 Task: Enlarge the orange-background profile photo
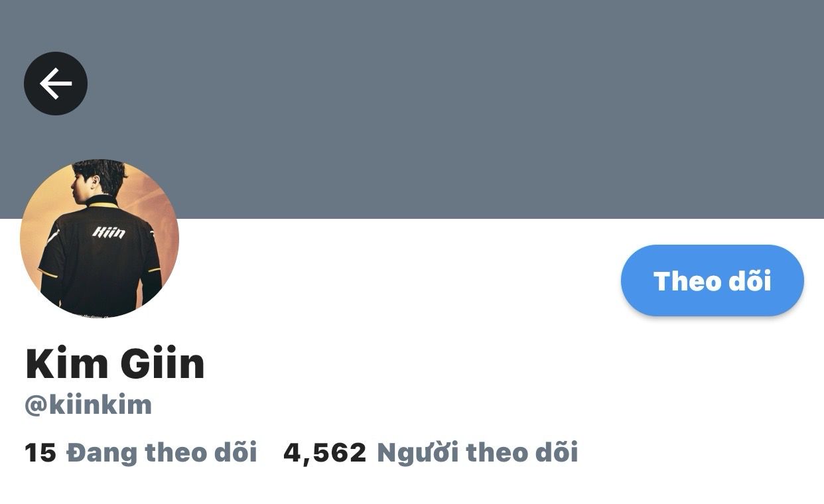tap(100, 238)
